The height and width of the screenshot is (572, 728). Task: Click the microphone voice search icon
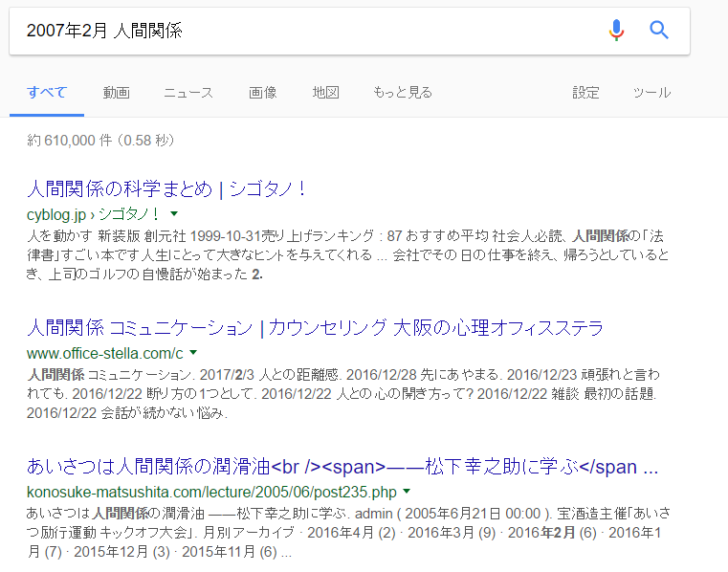(x=616, y=31)
